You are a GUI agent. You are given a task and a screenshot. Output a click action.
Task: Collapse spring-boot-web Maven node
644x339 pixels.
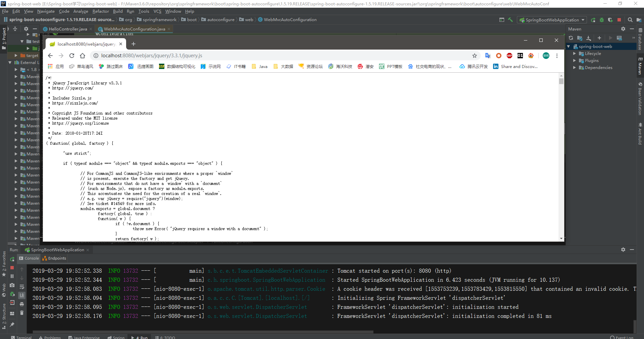point(569,47)
